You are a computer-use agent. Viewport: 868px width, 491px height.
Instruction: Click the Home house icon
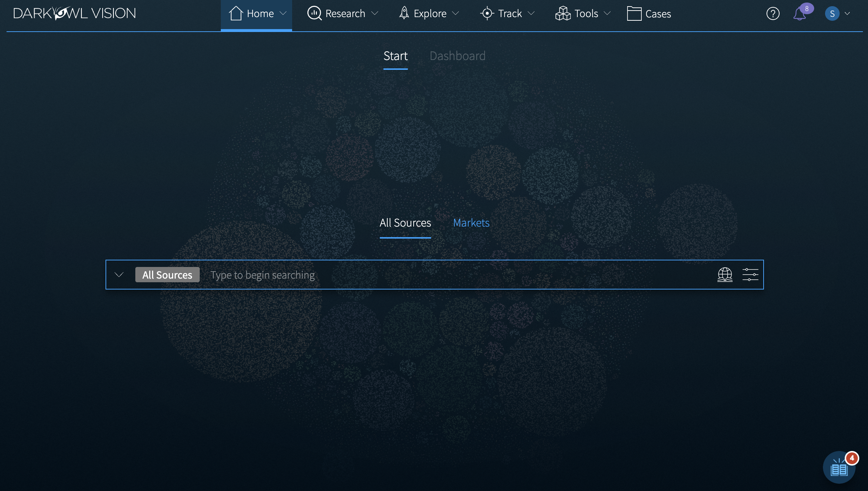coord(236,13)
